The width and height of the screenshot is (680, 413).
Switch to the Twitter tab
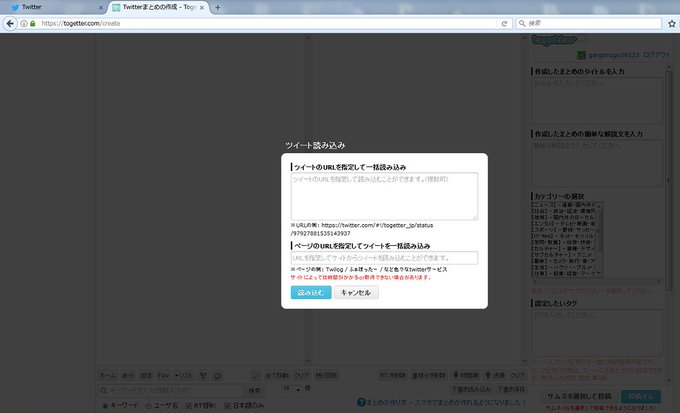(x=54, y=7)
